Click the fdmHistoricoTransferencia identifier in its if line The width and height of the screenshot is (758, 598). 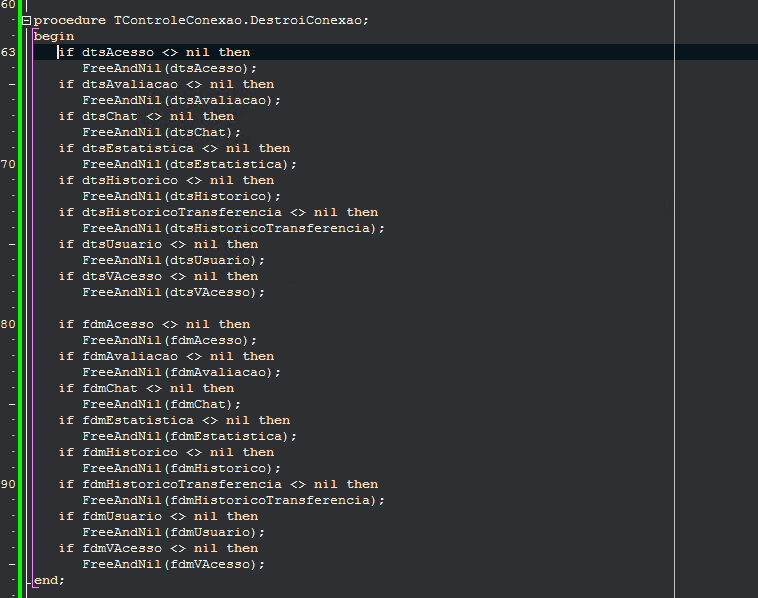pos(182,484)
